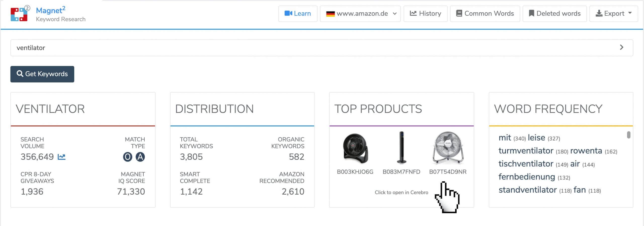Click the Magnet² logo icon
This screenshot has height=226, width=644.
20,14
